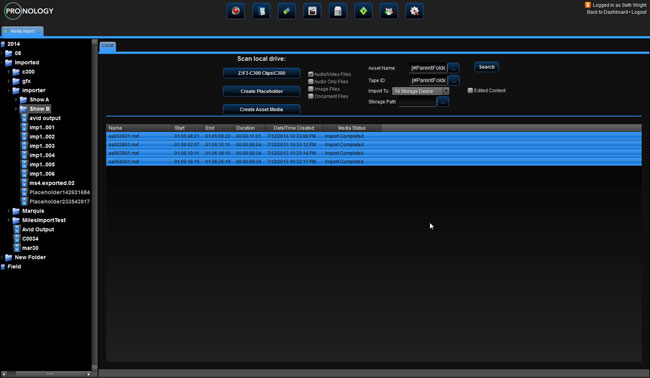Viewport: 650px width, 378px height.
Task: Expand the gfx folder
Action: tap(9, 81)
